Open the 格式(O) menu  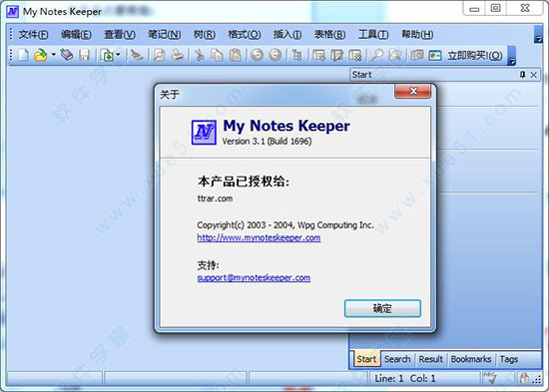point(245,34)
